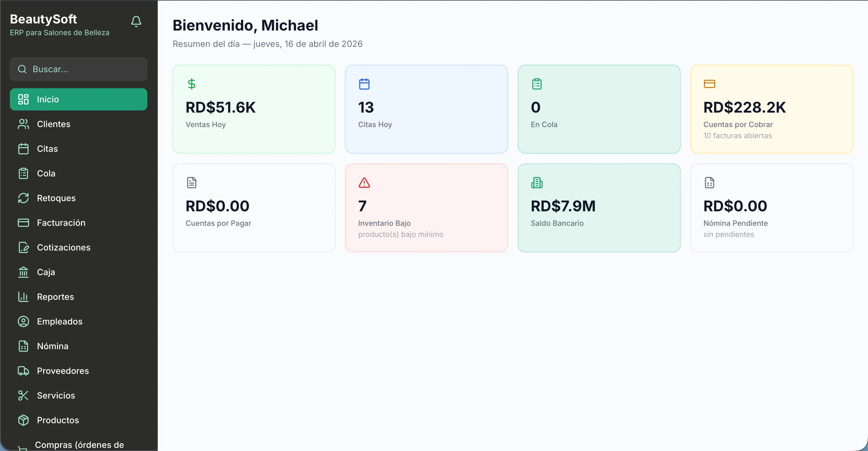Viewport: 868px width, 451px height.
Task: Open the Servicios scissors icon
Action: (23, 395)
